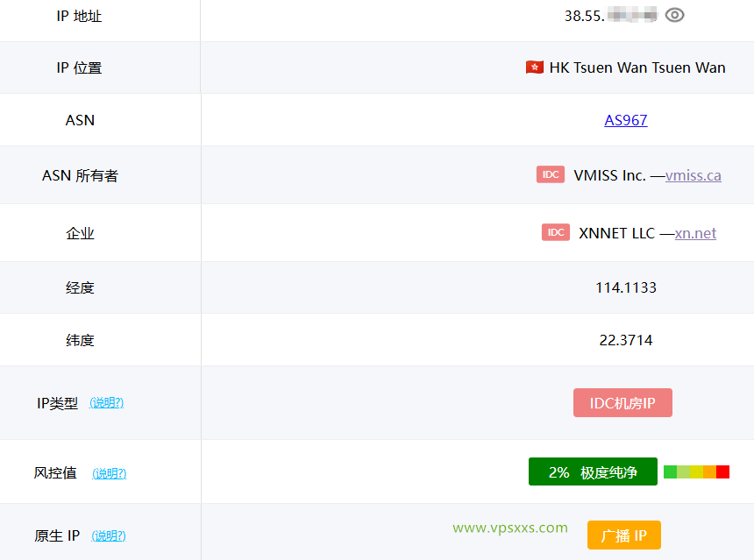Click the 风控值 row label

[55, 473]
